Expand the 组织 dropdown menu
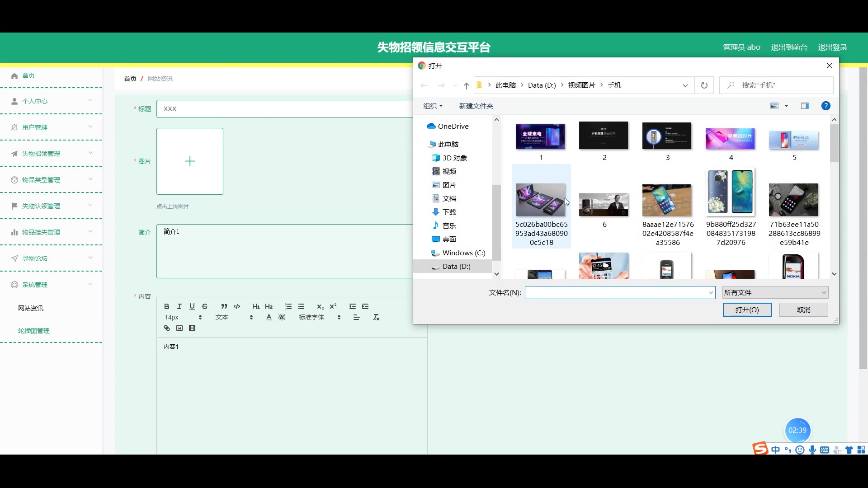Viewport: 868px width, 488px height. click(x=433, y=106)
